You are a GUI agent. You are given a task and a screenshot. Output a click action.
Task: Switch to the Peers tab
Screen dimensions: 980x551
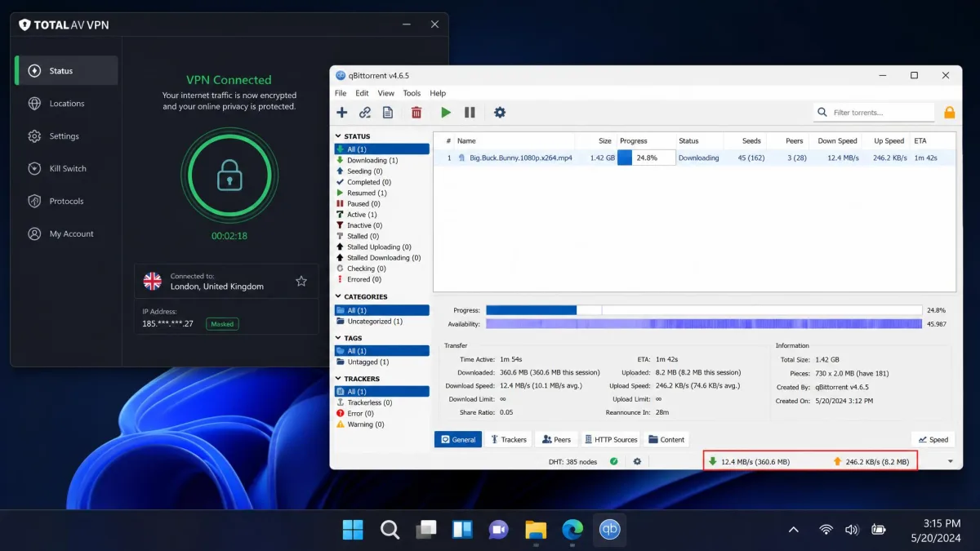(x=557, y=439)
